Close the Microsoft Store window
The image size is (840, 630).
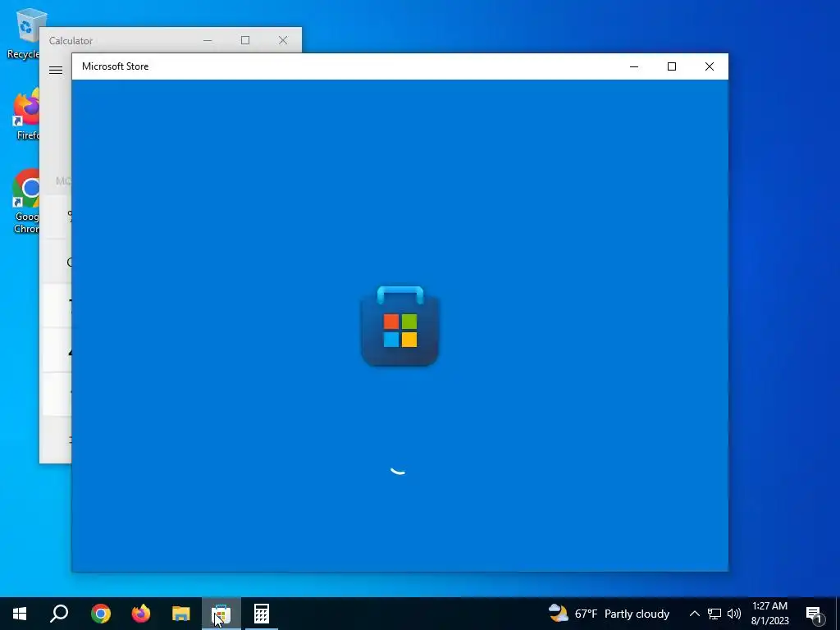coord(710,66)
